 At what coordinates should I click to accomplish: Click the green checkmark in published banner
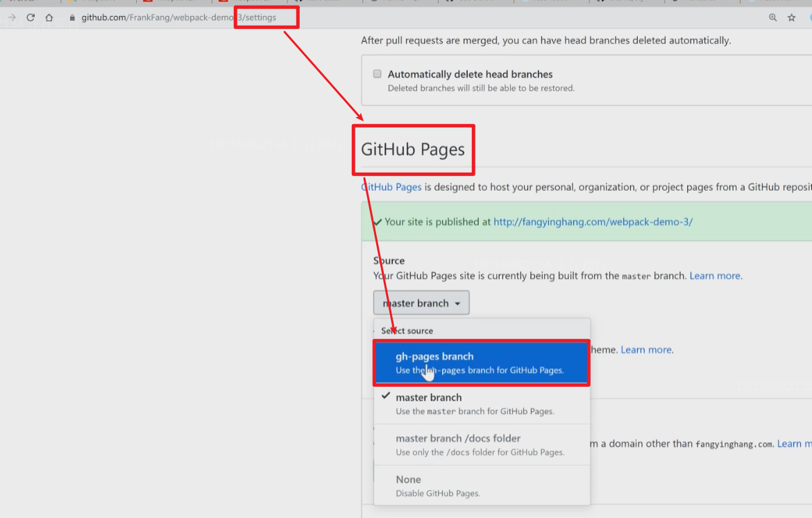coord(378,222)
